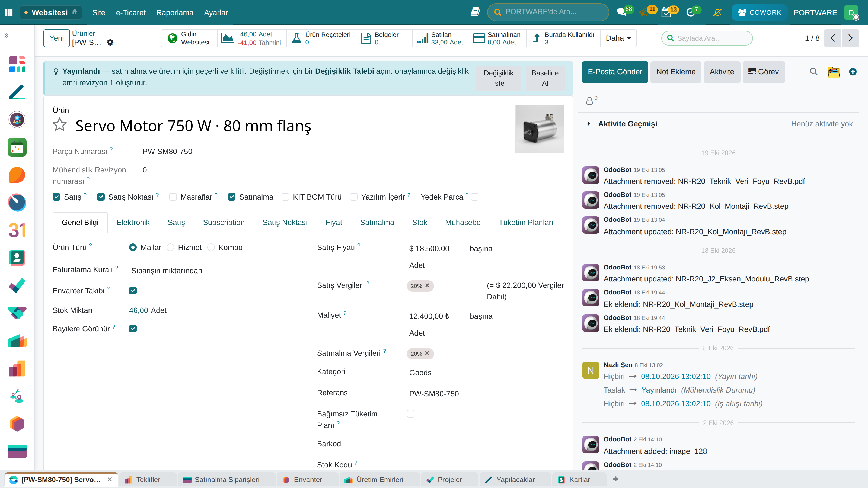Viewport: 868px width, 488px height.
Task: Expand the left sidebar with double chevron
Action: coord(7,35)
